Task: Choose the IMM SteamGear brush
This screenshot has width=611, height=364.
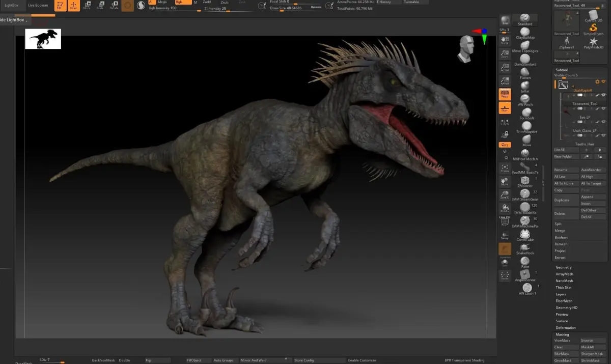Action: 525,195
